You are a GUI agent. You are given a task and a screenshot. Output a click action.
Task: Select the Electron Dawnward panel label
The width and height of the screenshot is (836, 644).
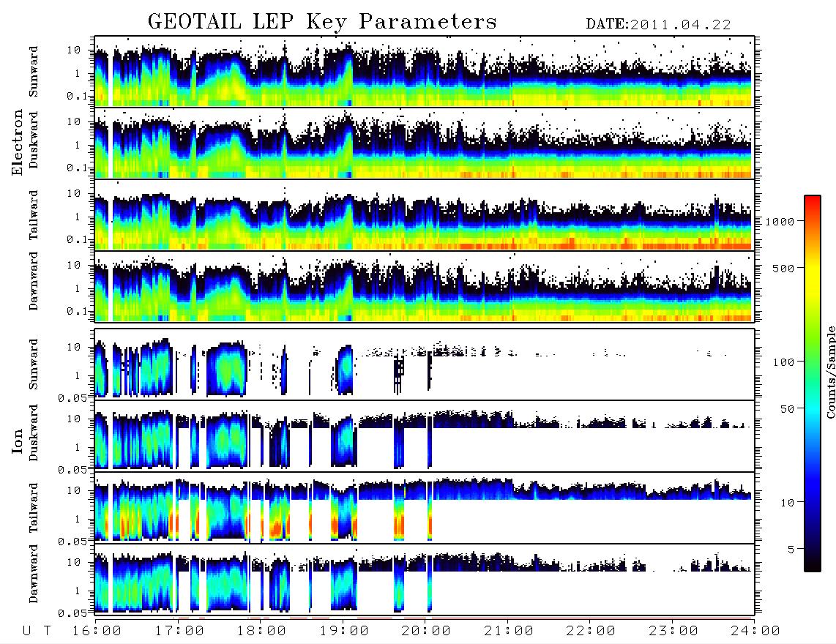(34, 282)
